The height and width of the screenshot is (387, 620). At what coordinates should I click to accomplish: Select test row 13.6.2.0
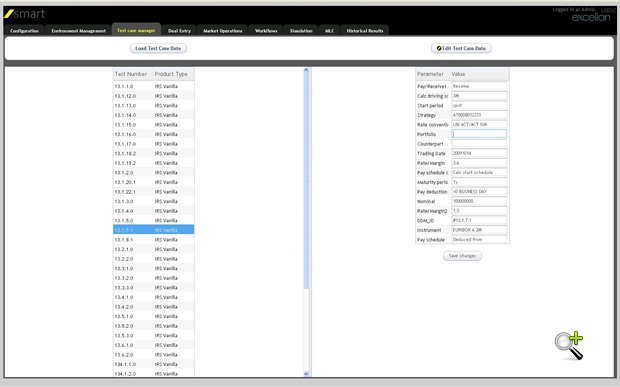(x=153, y=355)
